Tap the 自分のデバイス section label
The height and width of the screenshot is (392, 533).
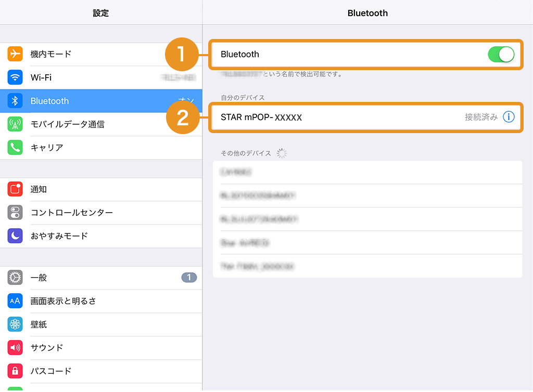[243, 98]
